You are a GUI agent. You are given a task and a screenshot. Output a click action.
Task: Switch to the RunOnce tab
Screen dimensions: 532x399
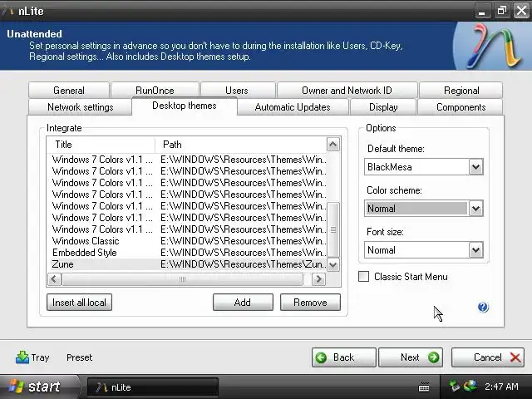pos(155,91)
